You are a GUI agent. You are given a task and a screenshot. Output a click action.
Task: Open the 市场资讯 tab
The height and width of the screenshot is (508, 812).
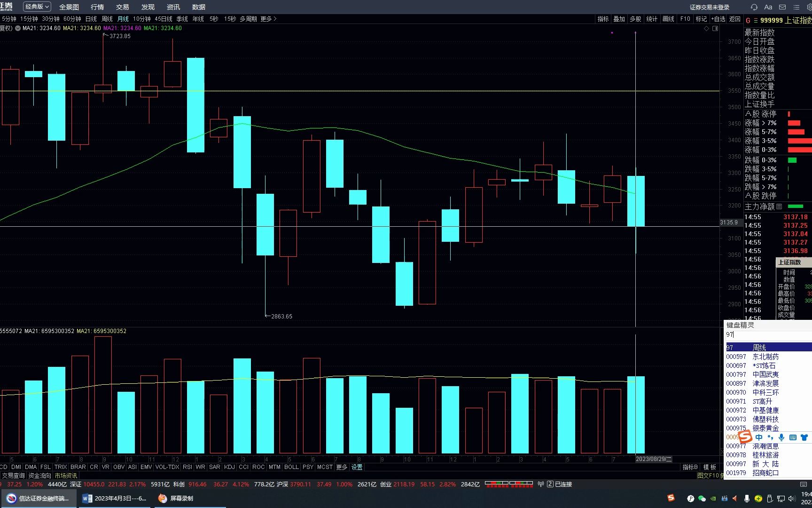click(66, 476)
